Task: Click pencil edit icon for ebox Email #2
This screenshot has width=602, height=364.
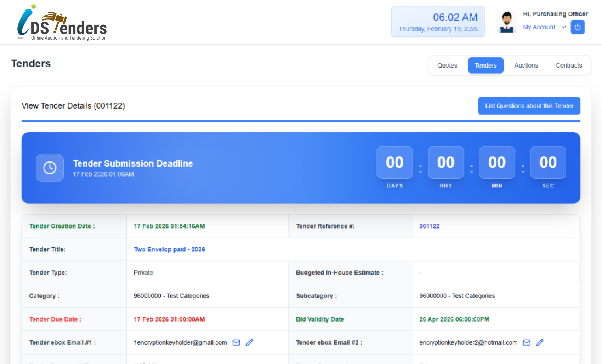Action: [540, 342]
